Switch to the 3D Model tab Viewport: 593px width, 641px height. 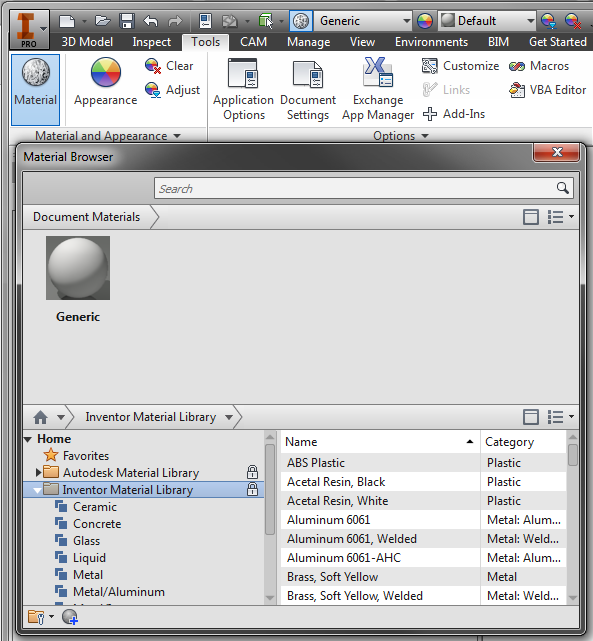87,42
